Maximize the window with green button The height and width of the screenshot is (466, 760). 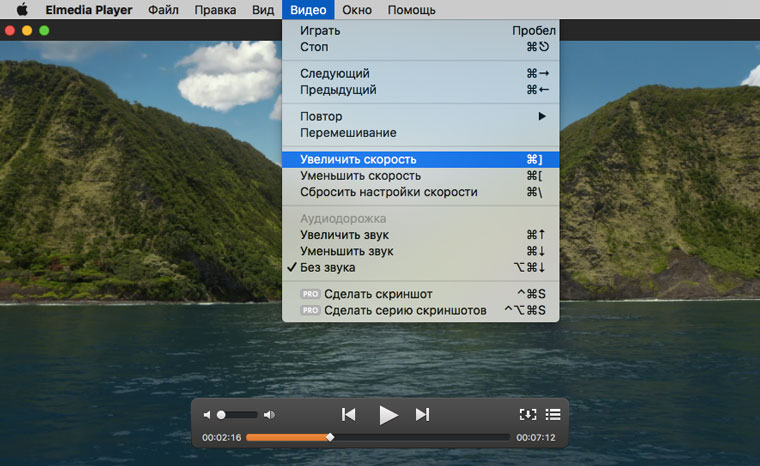click(44, 31)
